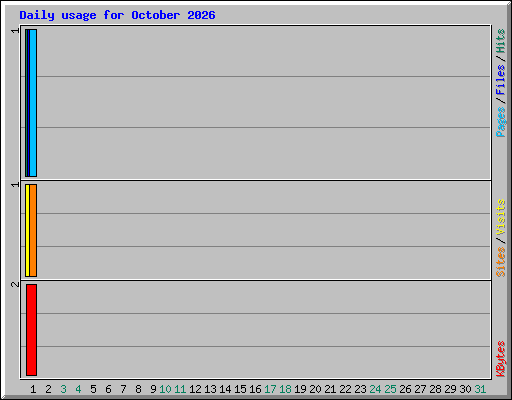Click green day 25 on the x-axis
Viewport: 512px width, 400px height.
[x=390, y=389]
